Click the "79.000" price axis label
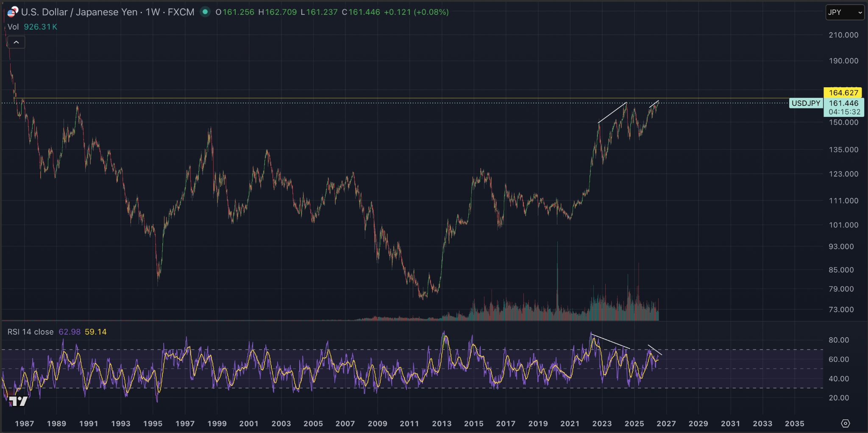 pos(841,289)
